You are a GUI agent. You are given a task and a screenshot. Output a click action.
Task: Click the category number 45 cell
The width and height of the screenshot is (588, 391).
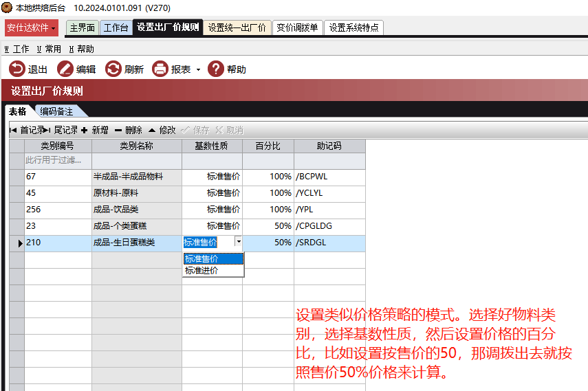(x=58, y=193)
